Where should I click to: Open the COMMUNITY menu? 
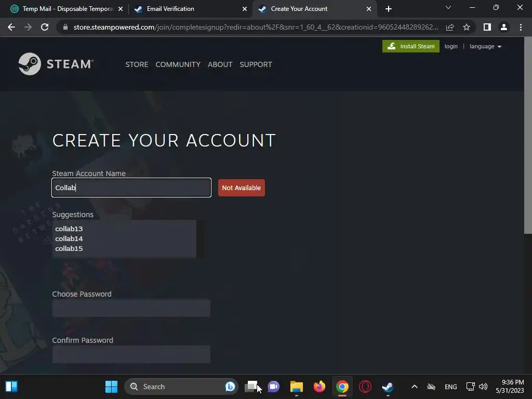pyautogui.click(x=178, y=64)
